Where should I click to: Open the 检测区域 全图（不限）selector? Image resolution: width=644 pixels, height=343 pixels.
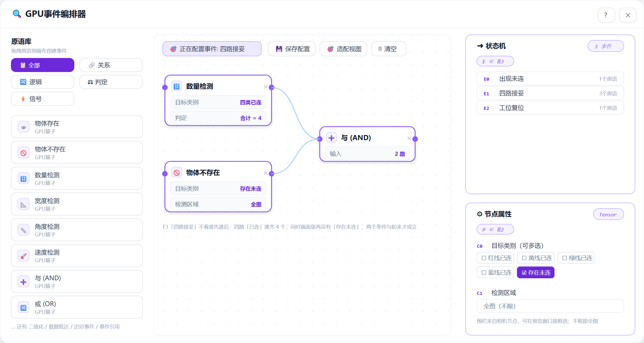pos(550,306)
